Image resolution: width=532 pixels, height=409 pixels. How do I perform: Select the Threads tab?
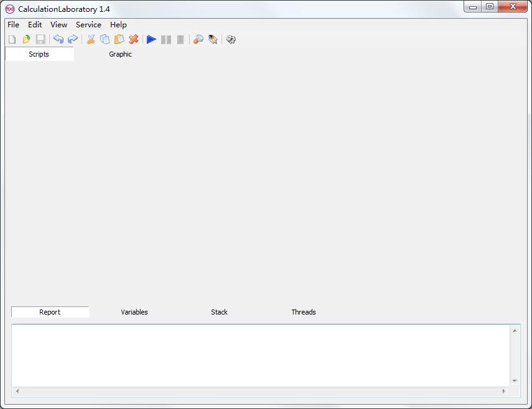[304, 312]
